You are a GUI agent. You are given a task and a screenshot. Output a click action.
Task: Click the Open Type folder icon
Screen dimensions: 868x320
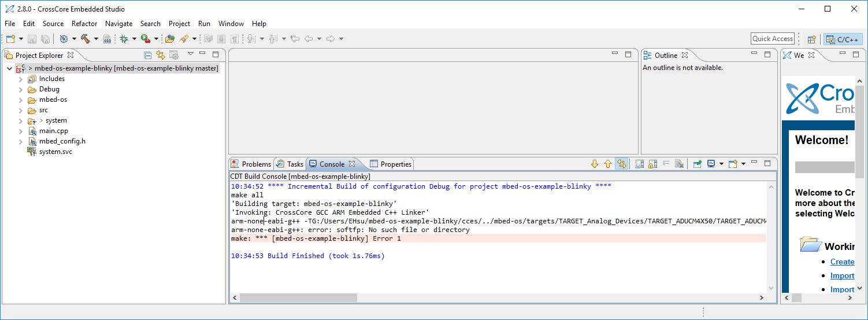pos(169,39)
